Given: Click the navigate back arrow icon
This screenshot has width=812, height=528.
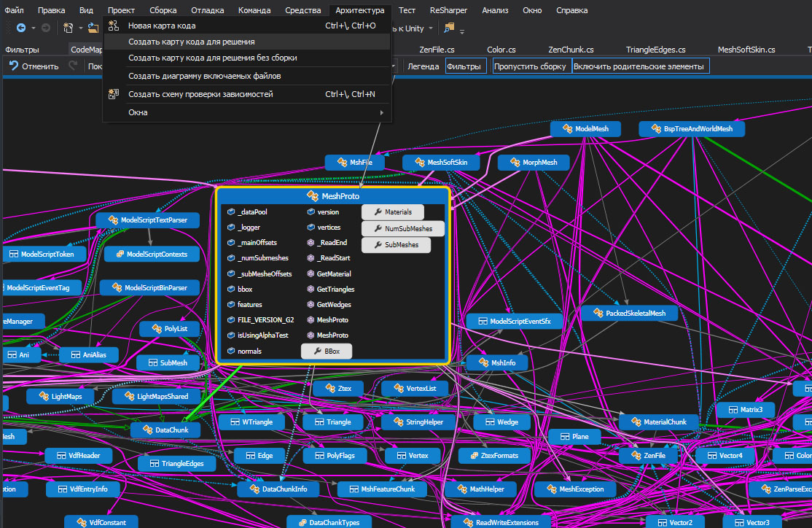Looking at the screenshot, I should [21, 28].
